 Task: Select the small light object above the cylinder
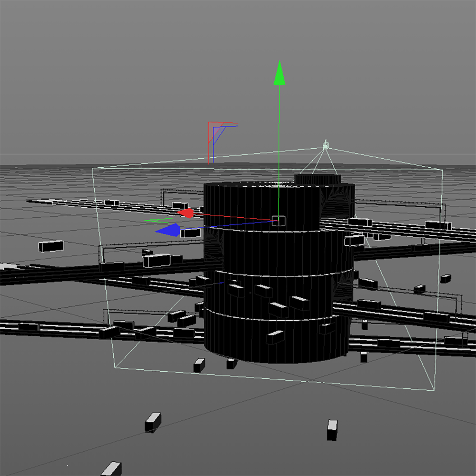pos(326,146)
